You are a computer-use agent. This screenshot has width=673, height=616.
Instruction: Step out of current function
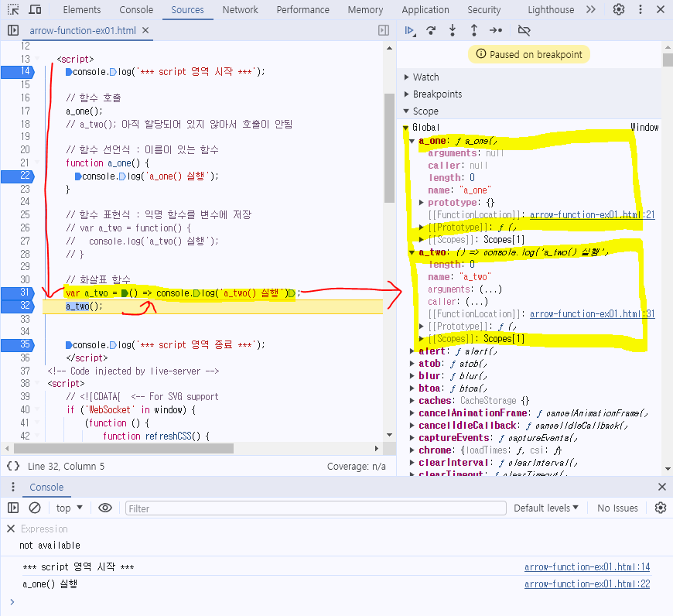coord(474,30)
